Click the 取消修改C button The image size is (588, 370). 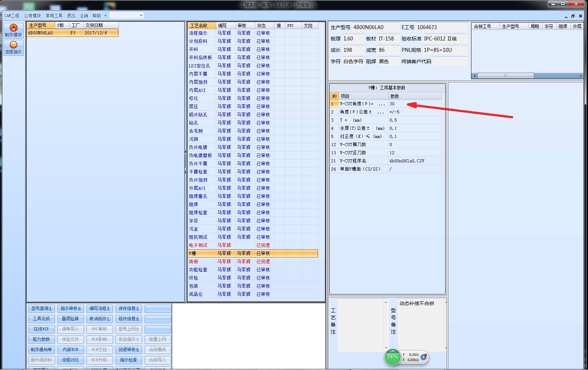click(100, 319)
